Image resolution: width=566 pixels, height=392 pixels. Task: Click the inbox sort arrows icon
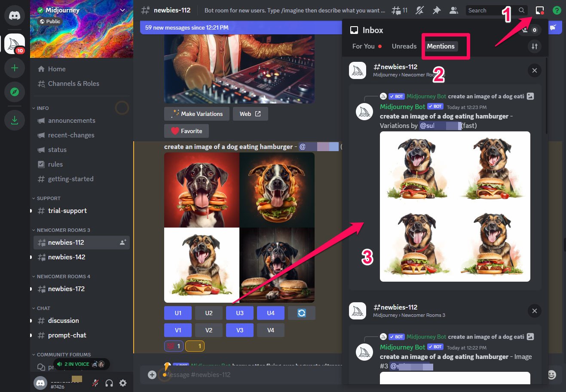(535, 46)
